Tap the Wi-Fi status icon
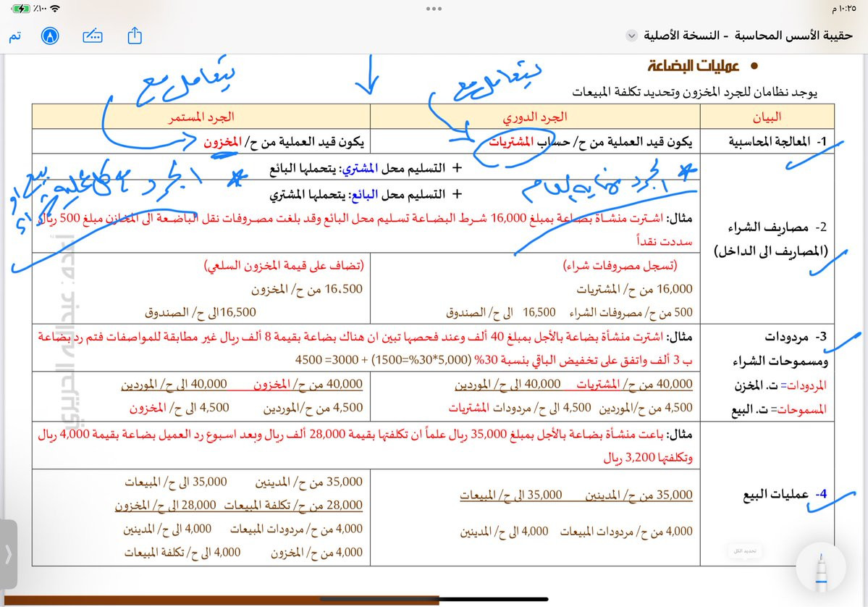This screenshot has height=607, width=868. coord(55,9)
